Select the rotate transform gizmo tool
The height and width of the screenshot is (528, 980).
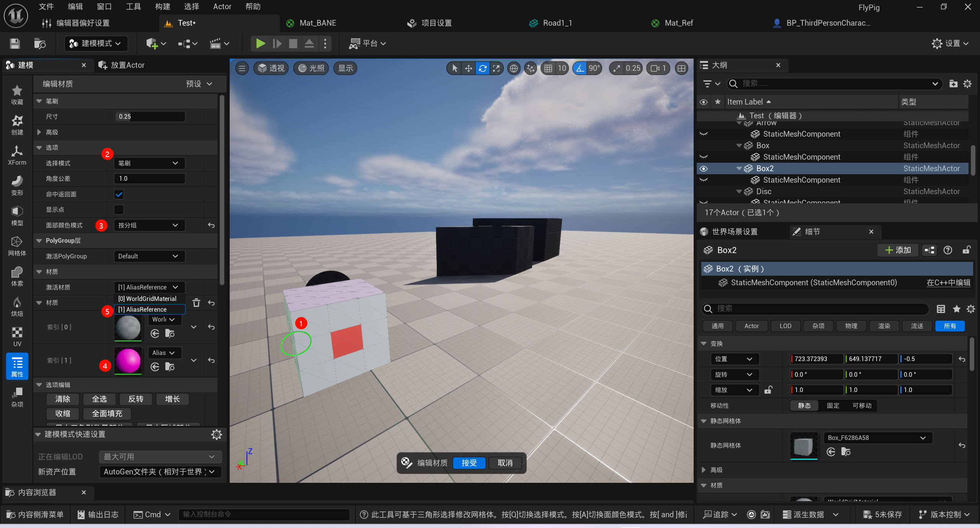tap(482, 69)
